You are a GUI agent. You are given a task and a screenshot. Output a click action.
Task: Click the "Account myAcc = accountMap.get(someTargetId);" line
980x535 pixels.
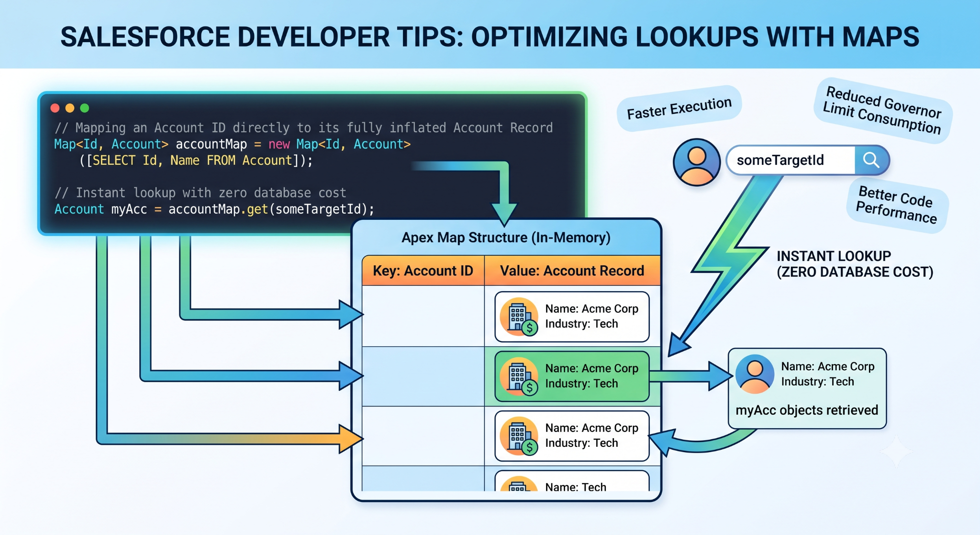[214, 209]
